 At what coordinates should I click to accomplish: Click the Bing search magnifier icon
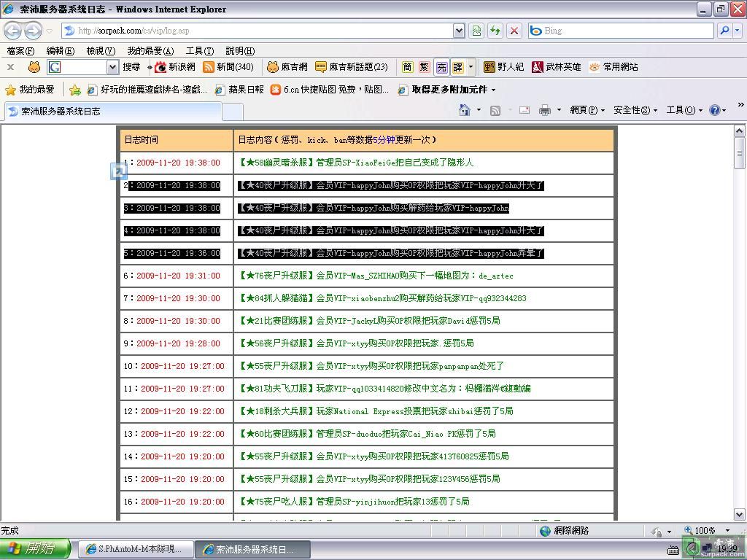pos(724,31)
